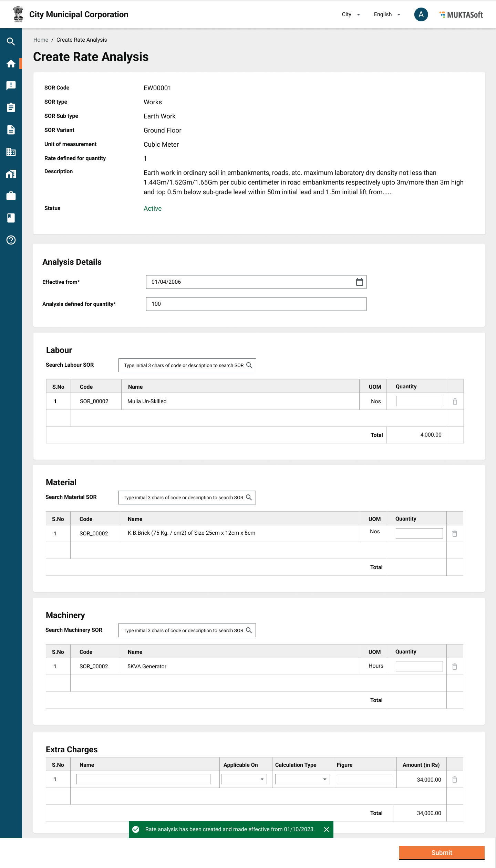
Task: Dismiss the rate analysis success notification
Action: [x=326, y=829]
